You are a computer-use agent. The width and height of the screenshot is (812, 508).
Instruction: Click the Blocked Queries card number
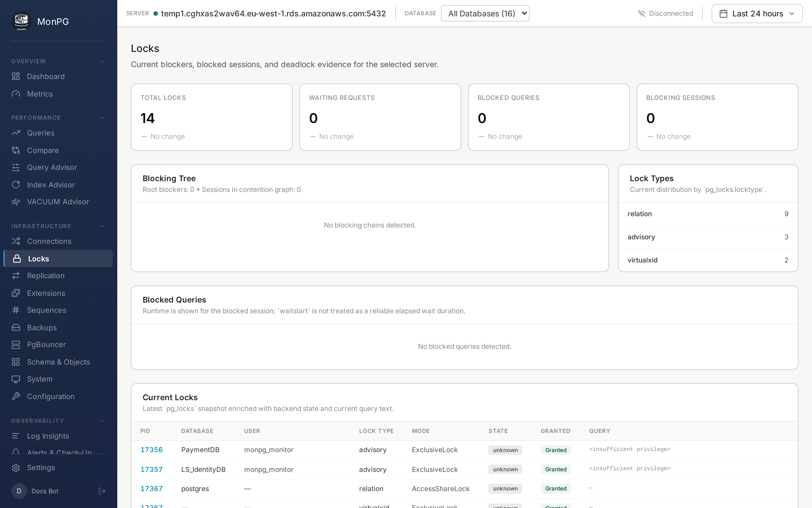click(x=482, y=118)
